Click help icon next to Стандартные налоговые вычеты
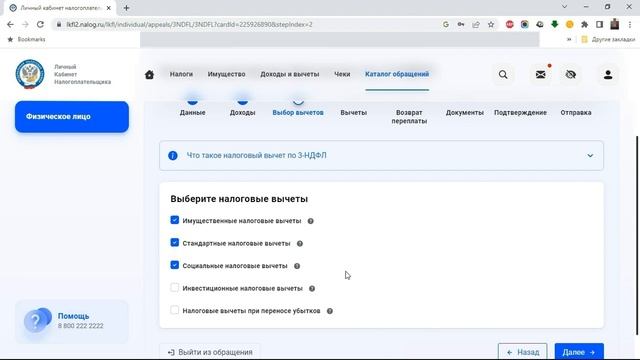Viewport: 640px width, 360px height. pyautogui.click(x=300, y=244)
